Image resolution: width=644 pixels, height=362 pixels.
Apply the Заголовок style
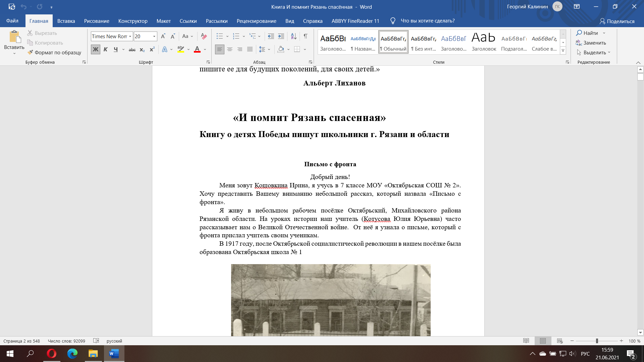point(484,42)
